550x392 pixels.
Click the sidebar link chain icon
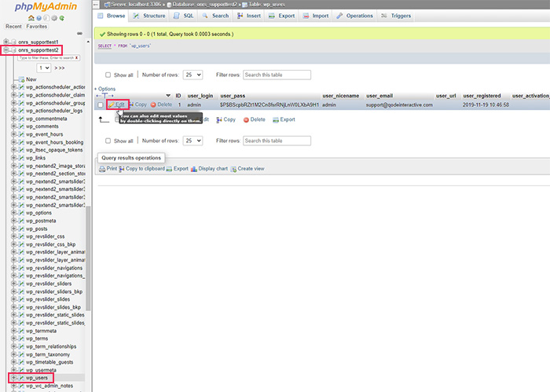(x=79, y=33)
